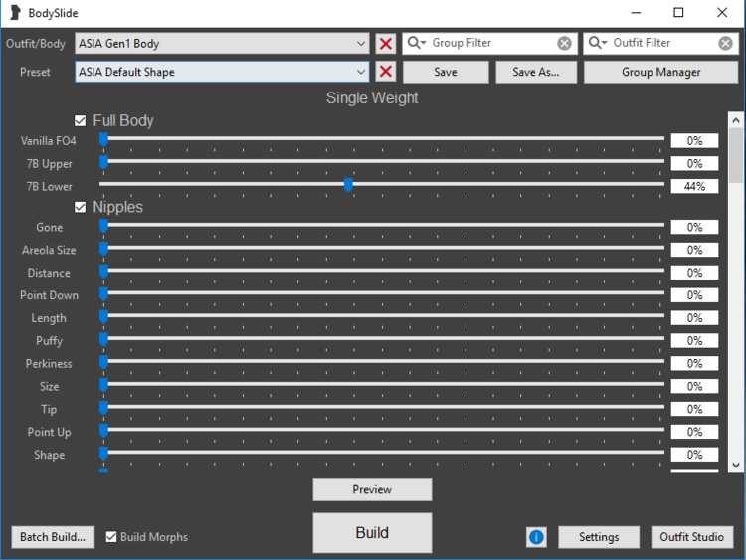The height and width of the screenshot is (560, 746).
Task: Delete outfit with red X beside ASIA Gen1 Body
Action: point(386,44)
